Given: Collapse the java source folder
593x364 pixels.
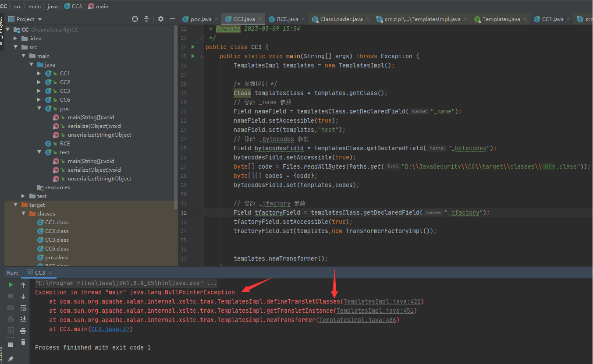Looking at the screenshot, I should [32, 65].
